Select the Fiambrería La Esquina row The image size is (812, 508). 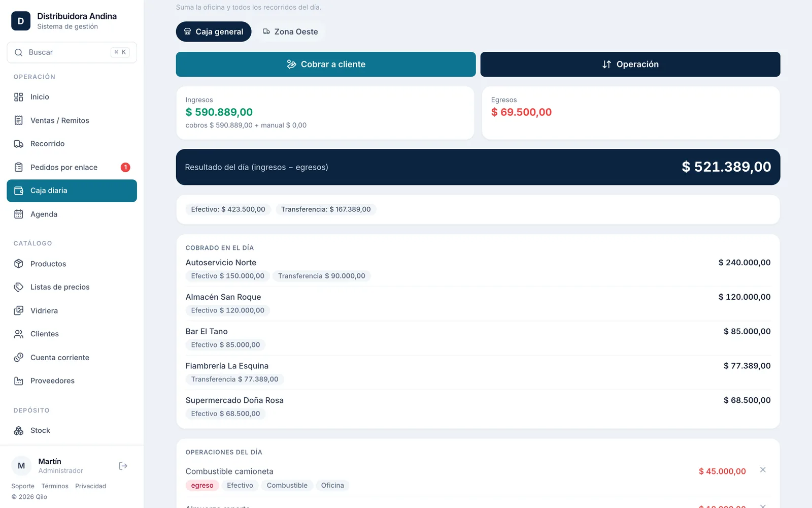tap(478, 373)
